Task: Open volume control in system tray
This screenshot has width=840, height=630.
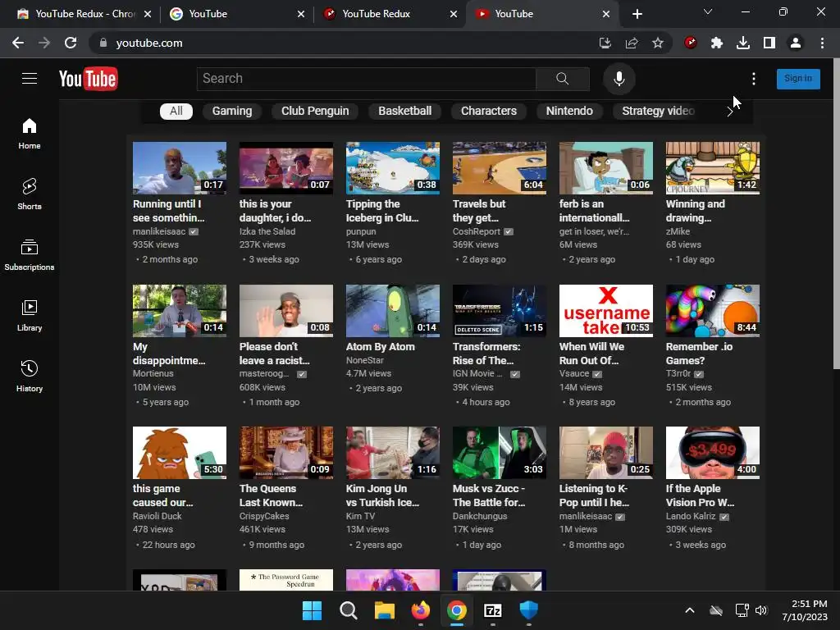Action: [x=761, y=610]
